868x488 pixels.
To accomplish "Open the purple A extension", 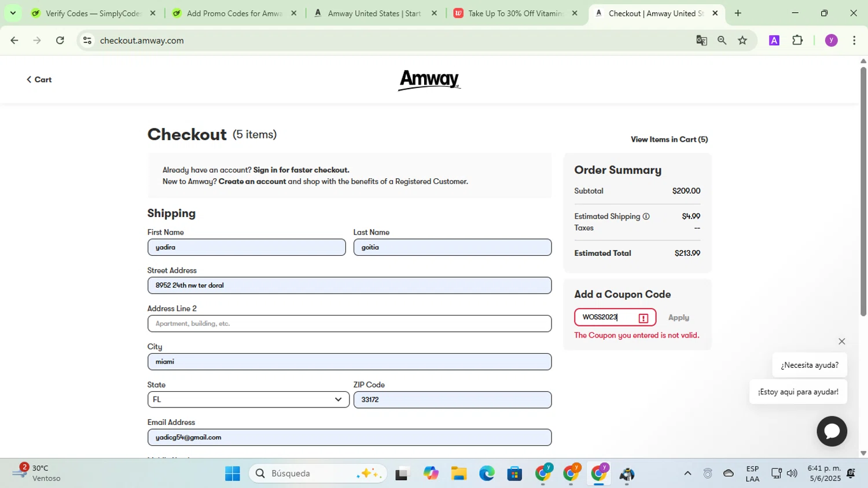I will tap(774, 41).
